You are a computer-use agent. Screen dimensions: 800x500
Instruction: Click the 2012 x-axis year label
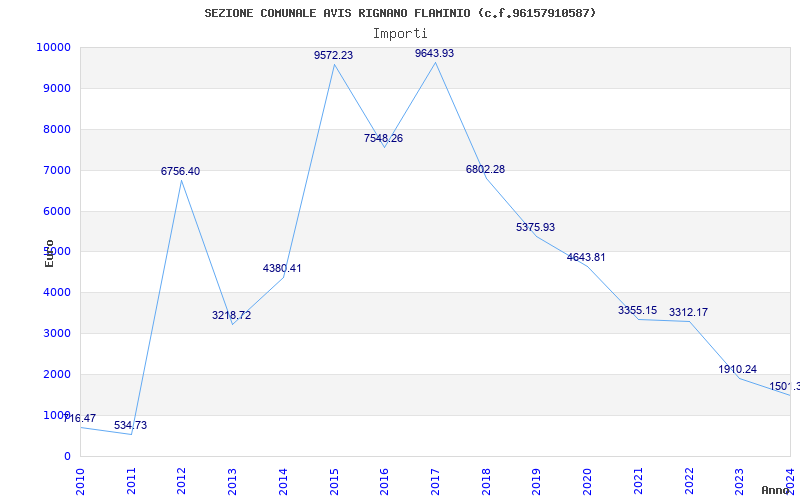coord(182,482)
